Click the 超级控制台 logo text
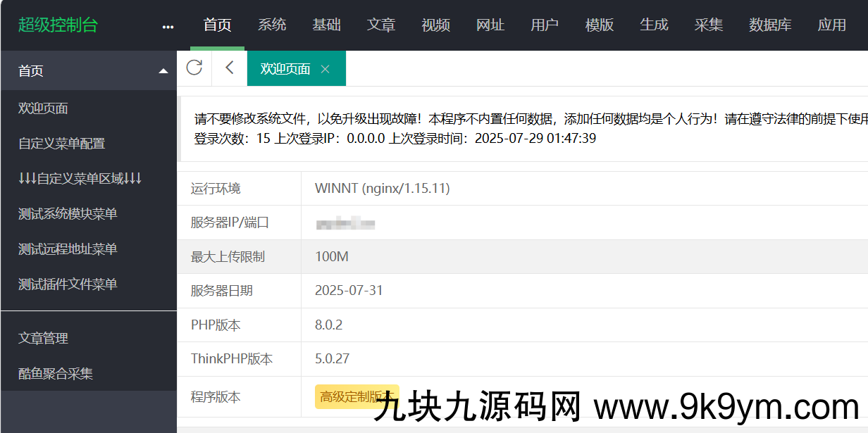 [58, 25]
